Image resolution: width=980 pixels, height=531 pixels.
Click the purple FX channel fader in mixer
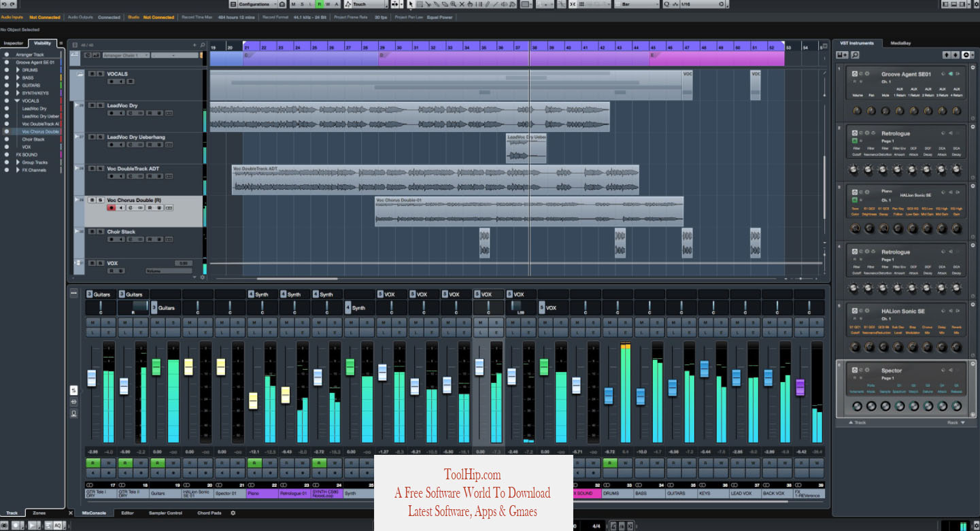pos(800,387)
